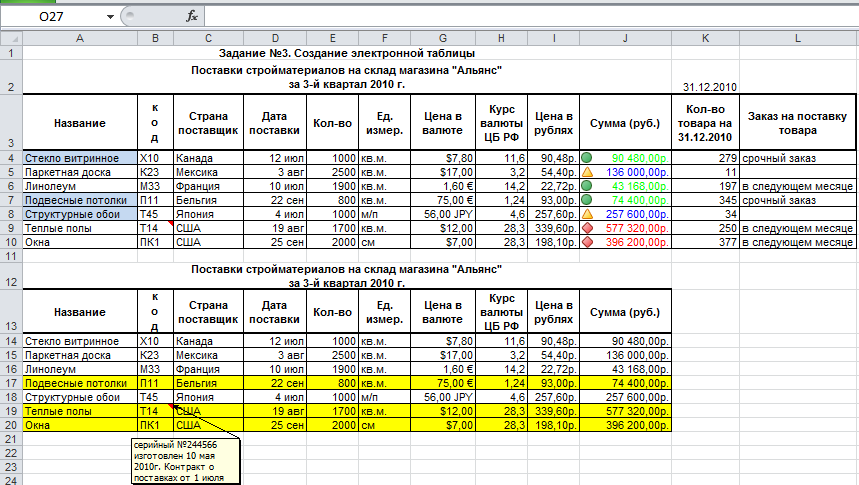Viewport: 859px width, 485px height.
Task: Click the Insert Function fx icon
Action: [192, 17]
